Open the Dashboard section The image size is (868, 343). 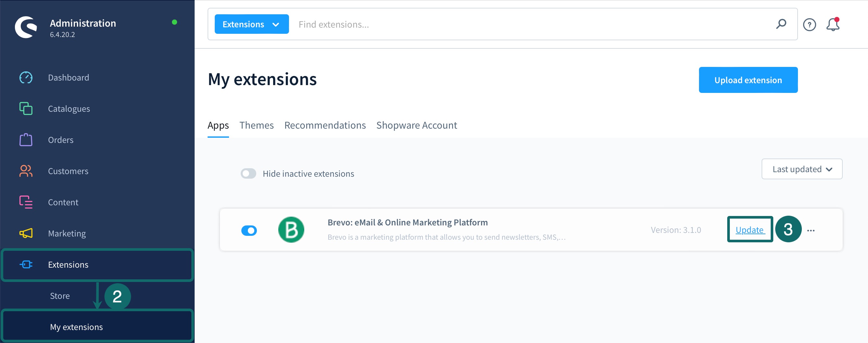[x=68, y=77]
